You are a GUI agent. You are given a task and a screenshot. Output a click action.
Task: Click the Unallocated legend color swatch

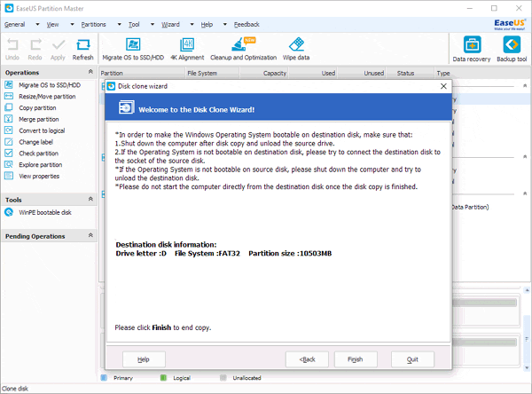pos(223,378)
